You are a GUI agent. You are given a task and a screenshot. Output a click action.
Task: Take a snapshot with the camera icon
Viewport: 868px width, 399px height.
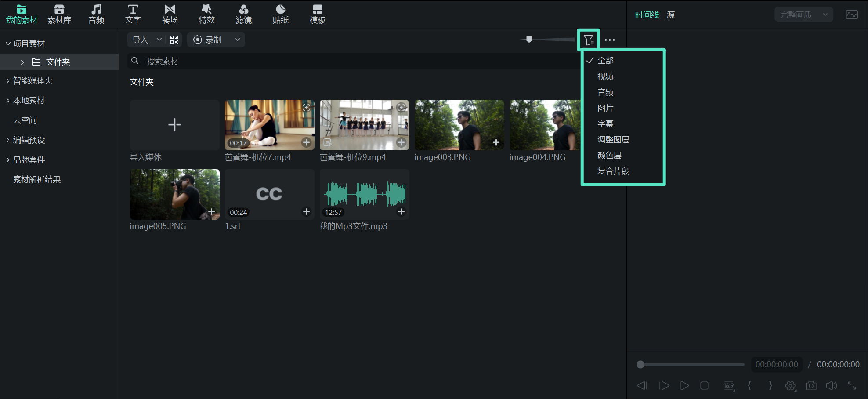tap(811, 385)
